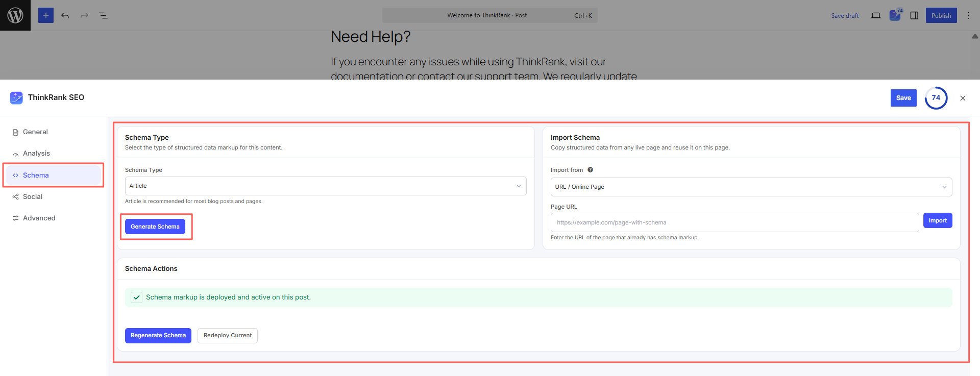
Task: Click the schema deployed check icon
Action: click(x=136, y=297)
